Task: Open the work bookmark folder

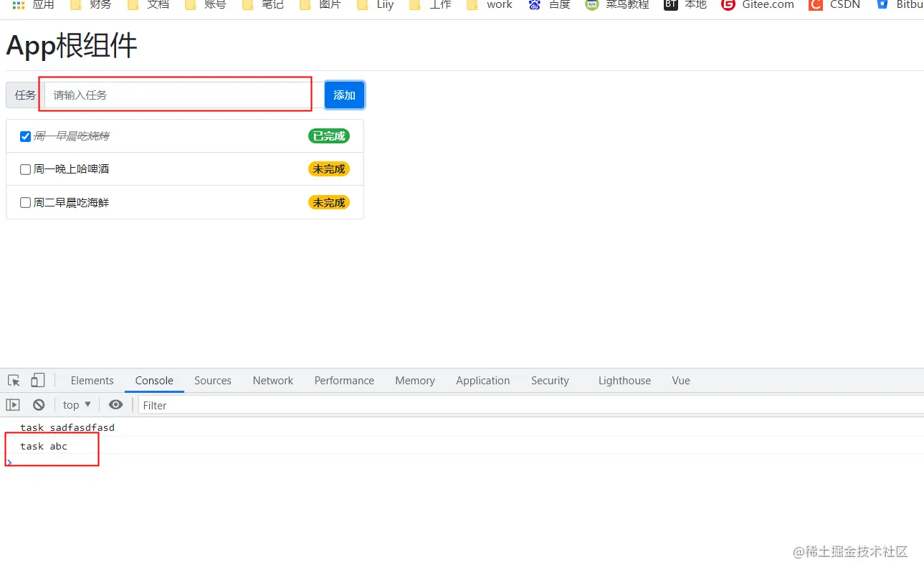Action: [x=490, y=5]
